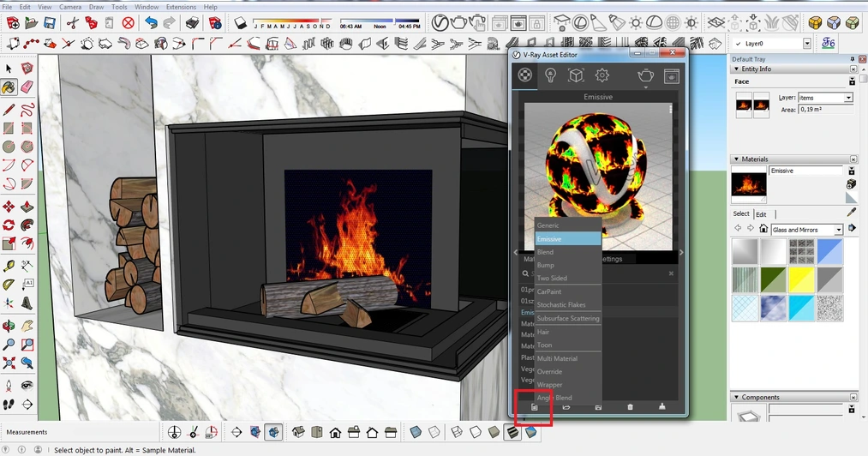Go to Materials home in library
This screenshot has height=456, width=868.
763,229
